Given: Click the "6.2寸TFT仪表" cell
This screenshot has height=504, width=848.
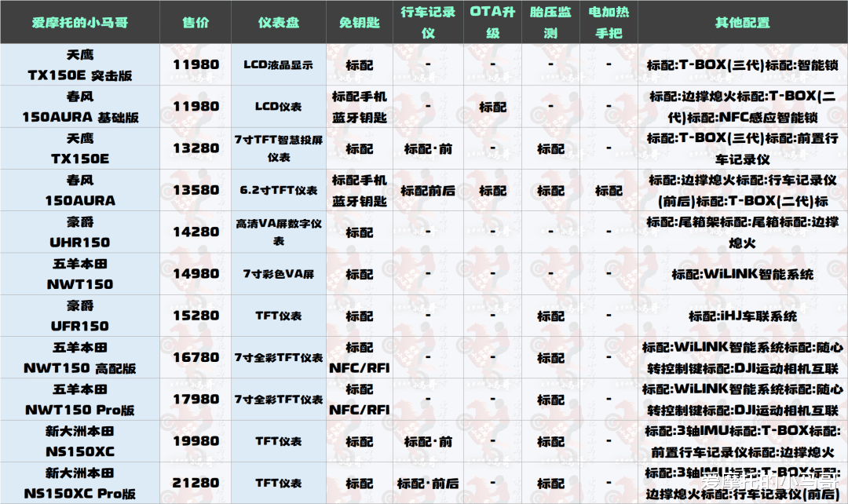Looking at the screenshot, I should 279,190.
